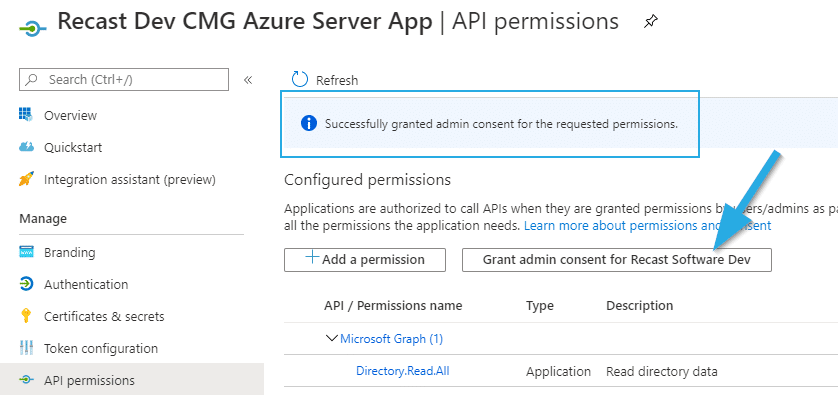
Task: Open the Overview menu item
Action: coord(70,115)
